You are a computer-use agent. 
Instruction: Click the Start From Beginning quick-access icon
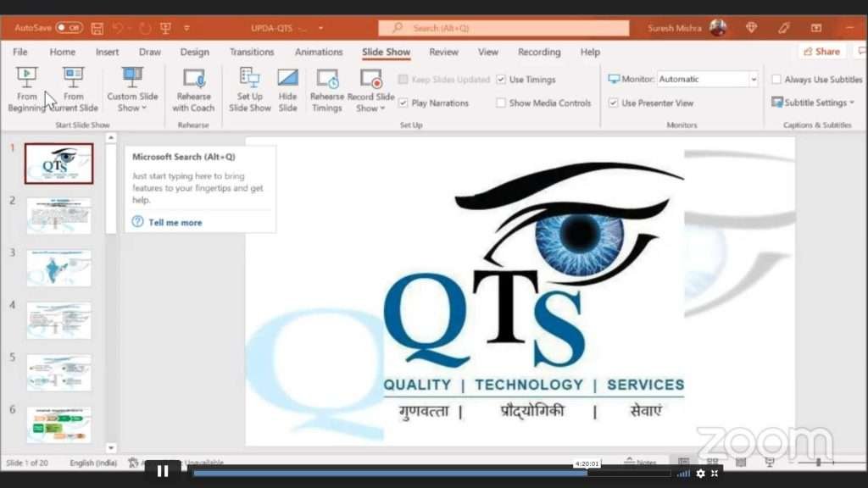(x=165, y=28)
